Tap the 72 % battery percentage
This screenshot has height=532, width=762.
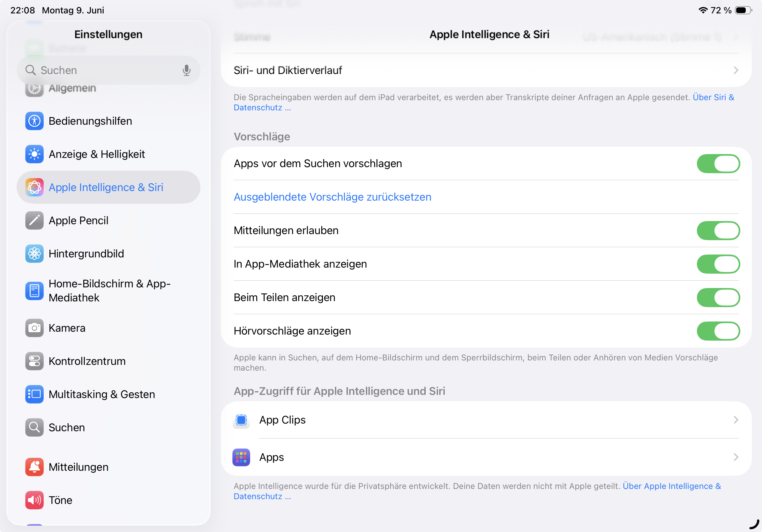click(x=721, y=10)
